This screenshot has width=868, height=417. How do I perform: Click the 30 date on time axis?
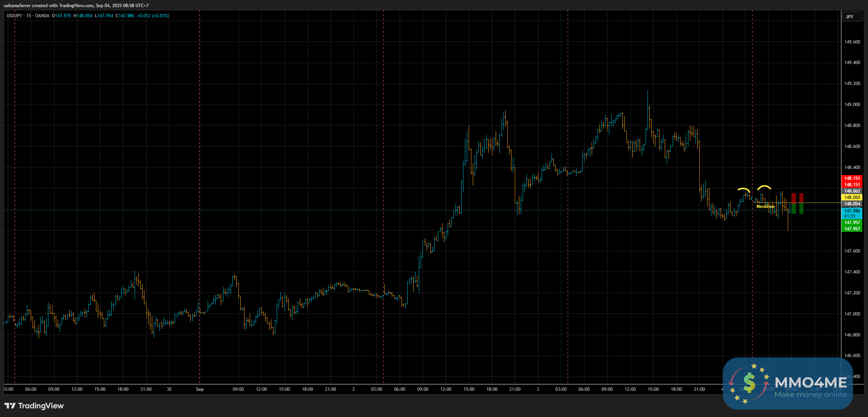pyautogui.click(x=169, y=389)
